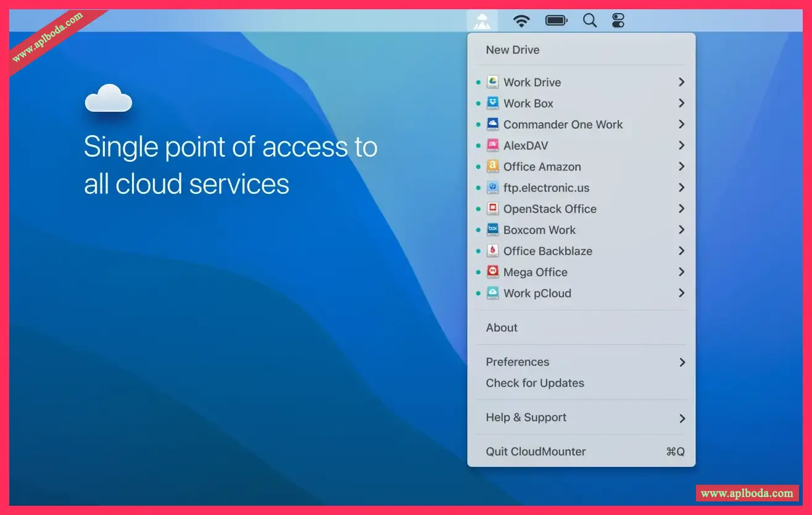
Task: Expand the Work Drive submenu arrow
Action: click(x=682, y=82)
